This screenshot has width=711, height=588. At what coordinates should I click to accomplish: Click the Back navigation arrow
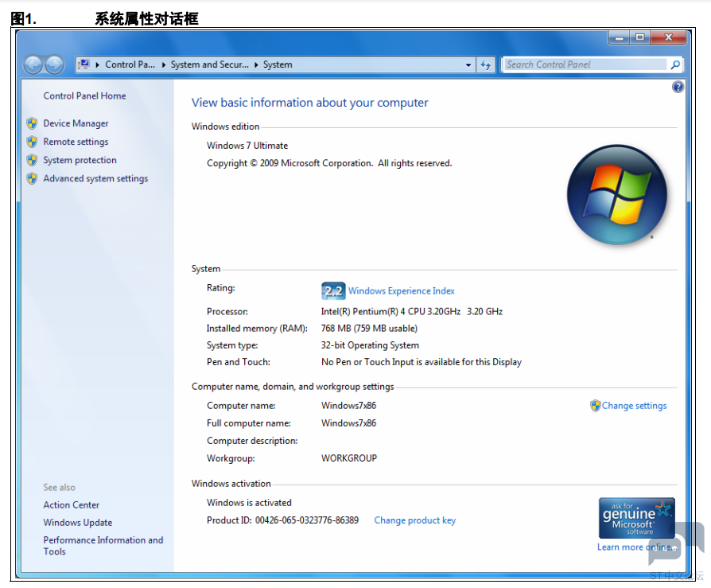coord(33,65)
